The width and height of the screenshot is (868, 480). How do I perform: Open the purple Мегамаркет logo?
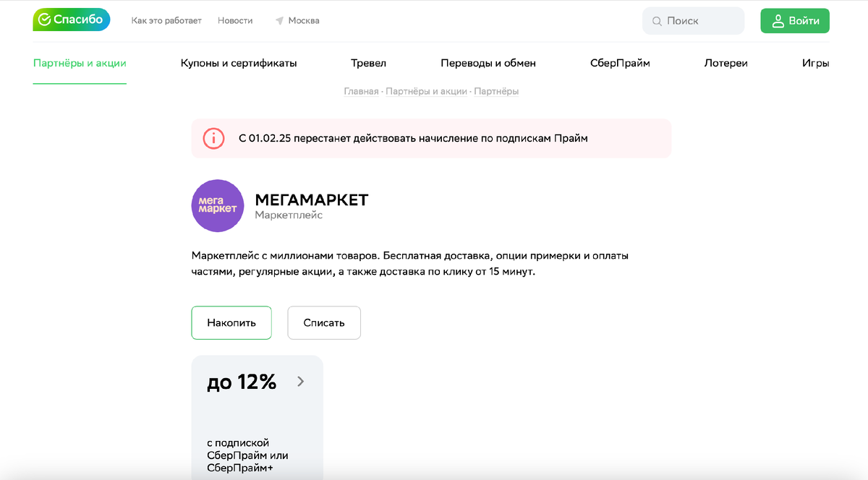pyautogui.click(x=218, y=206)
